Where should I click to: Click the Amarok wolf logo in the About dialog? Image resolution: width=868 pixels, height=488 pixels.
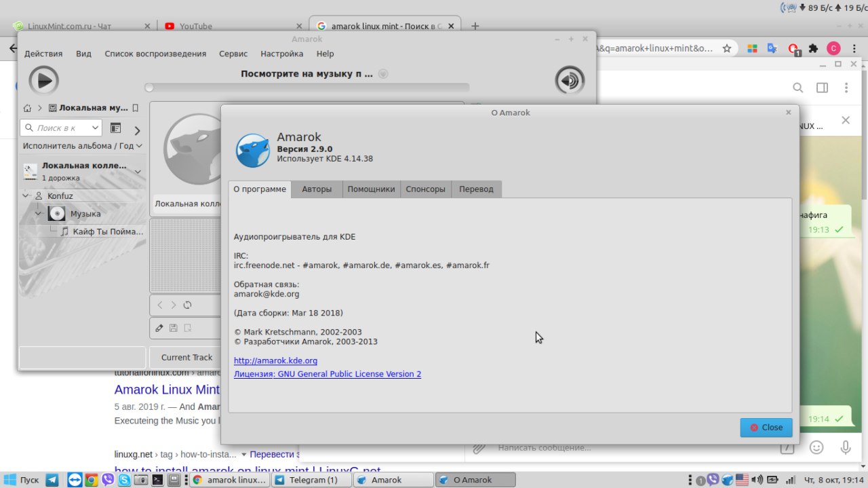point(252,150)
